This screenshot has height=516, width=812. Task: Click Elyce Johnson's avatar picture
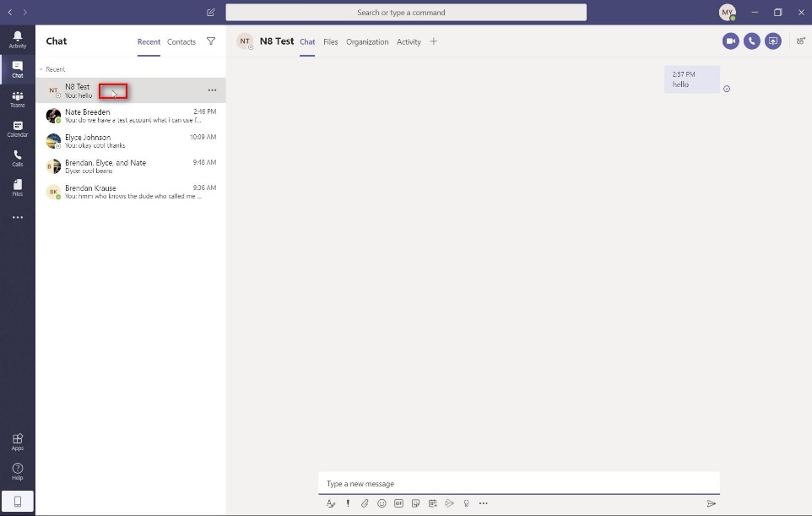pos(53,141)
